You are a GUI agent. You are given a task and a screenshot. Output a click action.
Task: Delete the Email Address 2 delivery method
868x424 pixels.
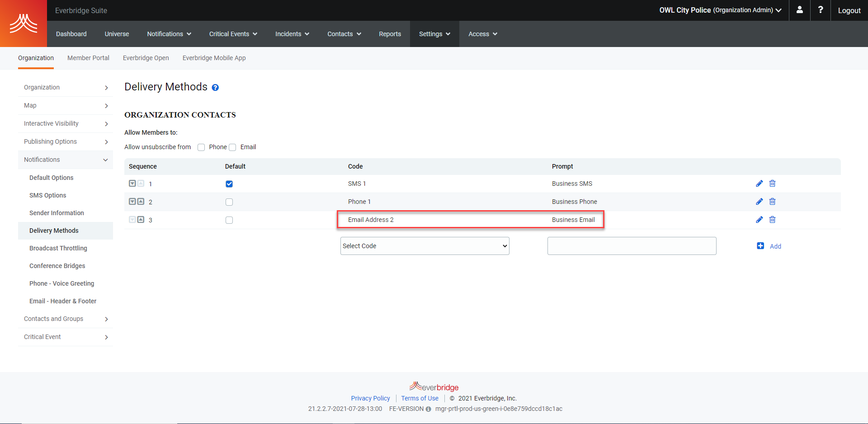coord(772,220)
